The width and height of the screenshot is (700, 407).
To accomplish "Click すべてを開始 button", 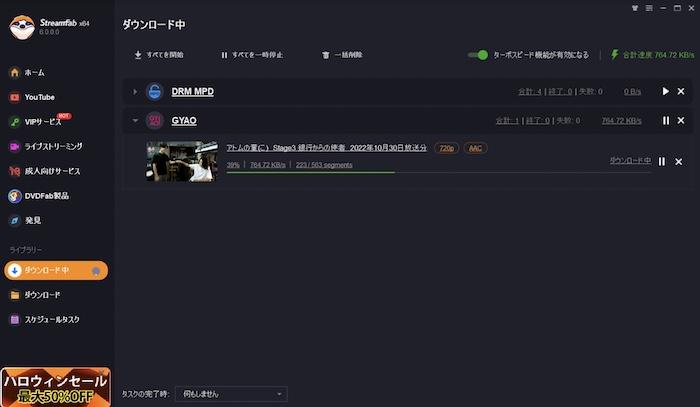I will [159, 55].
